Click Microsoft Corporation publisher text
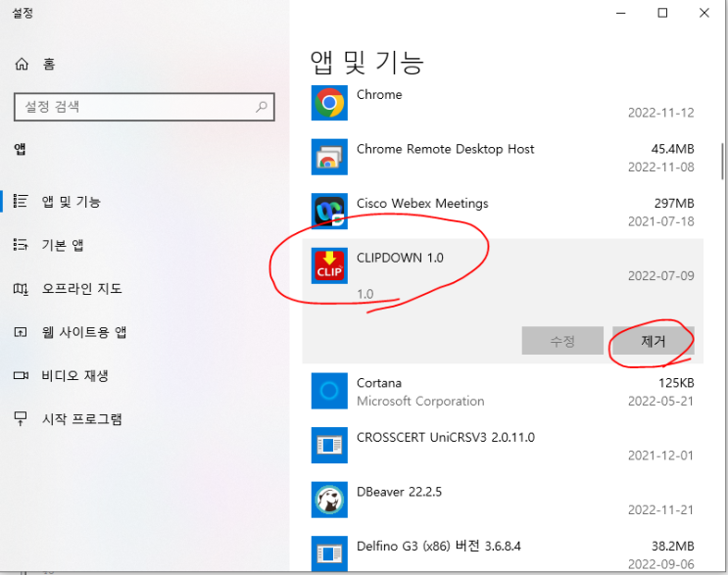 point(420,401)
